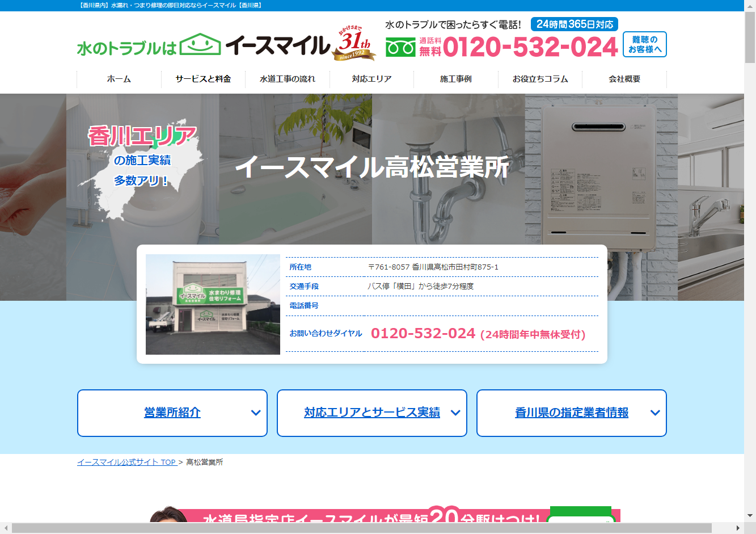
Task: Click the Takamatsu office building photo
Action: coord(213,304)
